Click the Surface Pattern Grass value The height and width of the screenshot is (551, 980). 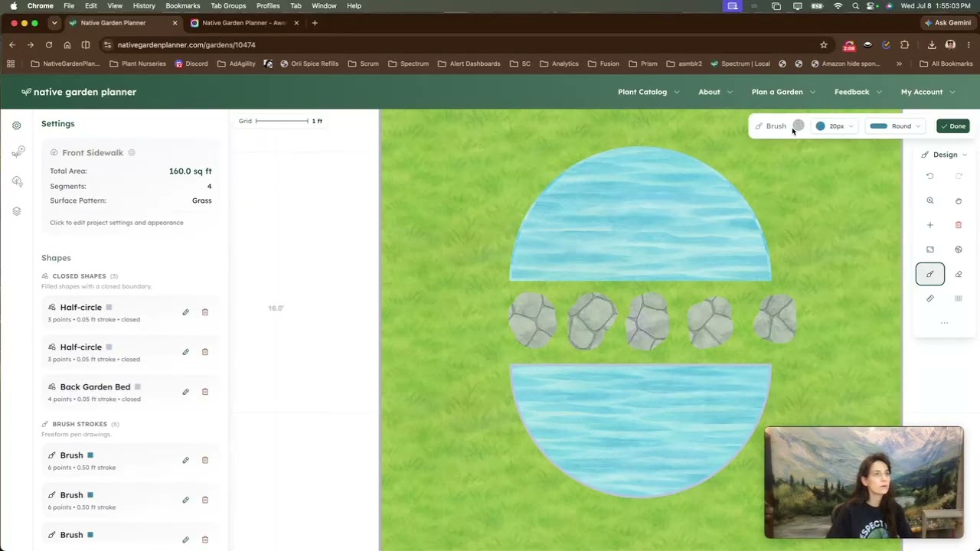[202, 201]
